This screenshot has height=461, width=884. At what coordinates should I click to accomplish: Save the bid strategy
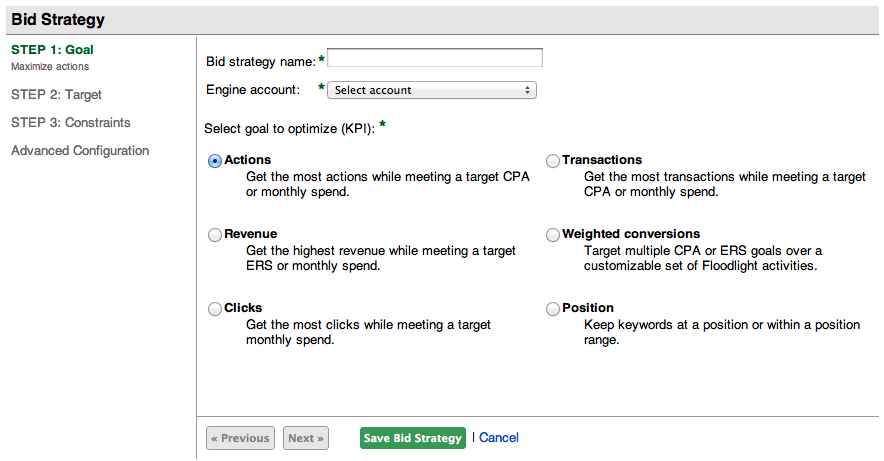click(x=413, y=438)
